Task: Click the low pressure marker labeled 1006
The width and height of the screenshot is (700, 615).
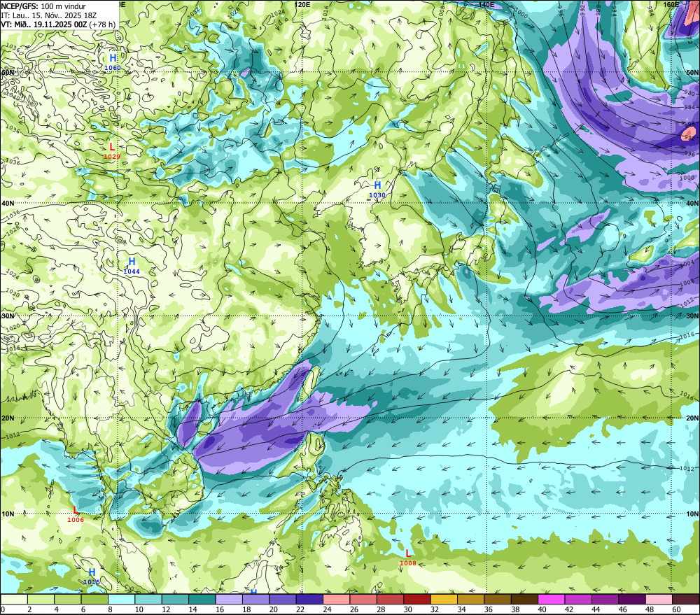Action: pyautogui.click(x=76, y=514)
